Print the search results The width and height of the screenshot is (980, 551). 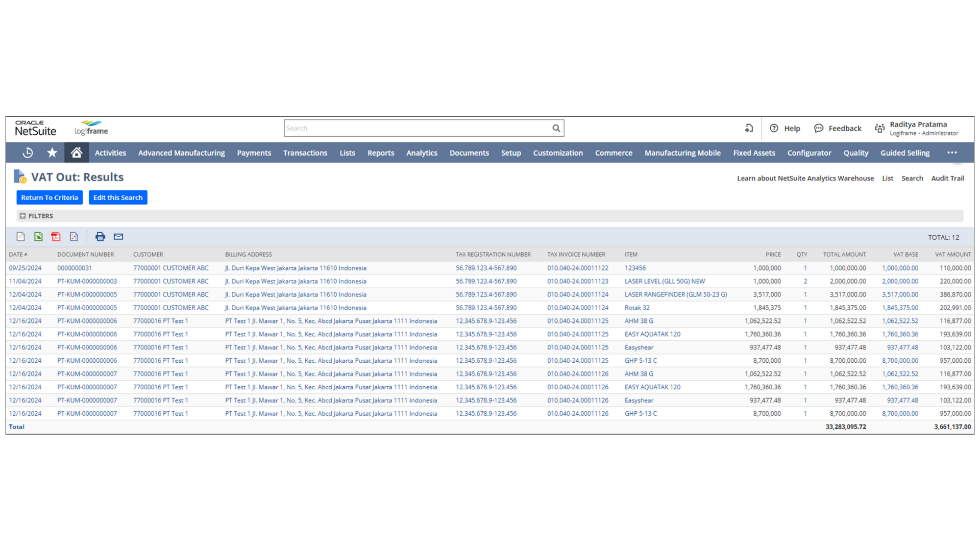coord(100,237)
